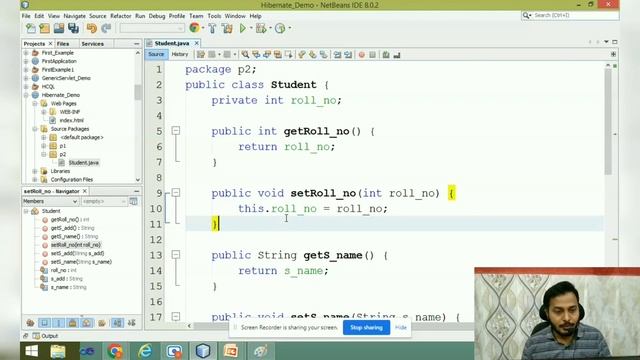Click the Uncomment editor toolbar icon
Screen dimensions: 640x360
pos(397,55)
